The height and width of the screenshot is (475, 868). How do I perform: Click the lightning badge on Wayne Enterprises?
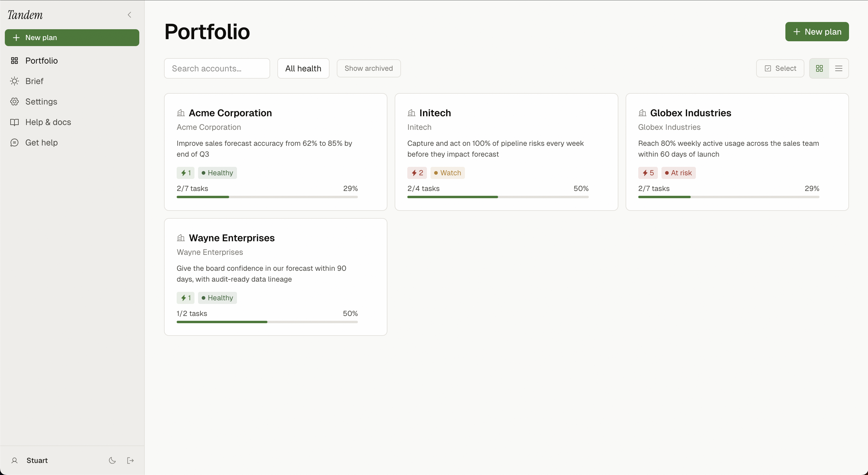coord(185,298)
